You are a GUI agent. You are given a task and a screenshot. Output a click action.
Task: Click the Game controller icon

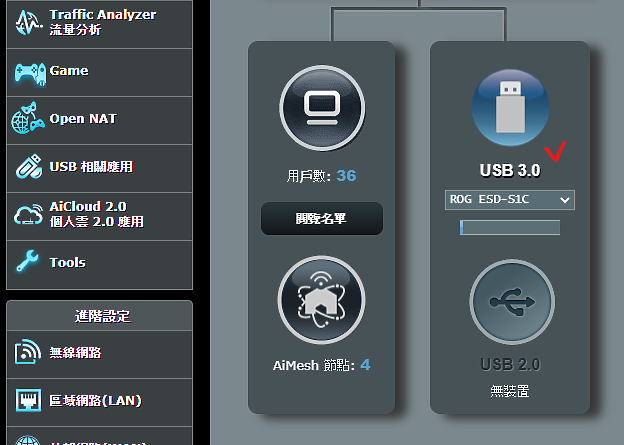(x=27, y=72)
